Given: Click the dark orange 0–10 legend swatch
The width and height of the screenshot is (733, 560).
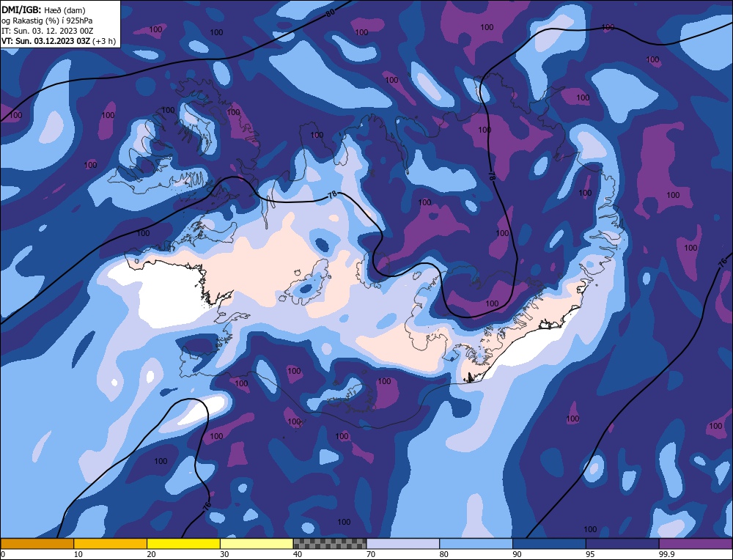Looking at the screenshot, I should pyautogui.click(x=37, y=544).
